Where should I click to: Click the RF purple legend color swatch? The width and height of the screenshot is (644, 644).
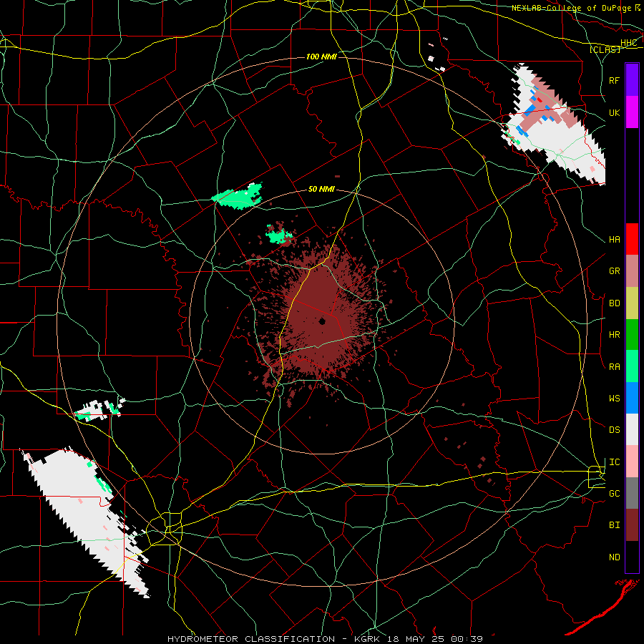(632, 80)
